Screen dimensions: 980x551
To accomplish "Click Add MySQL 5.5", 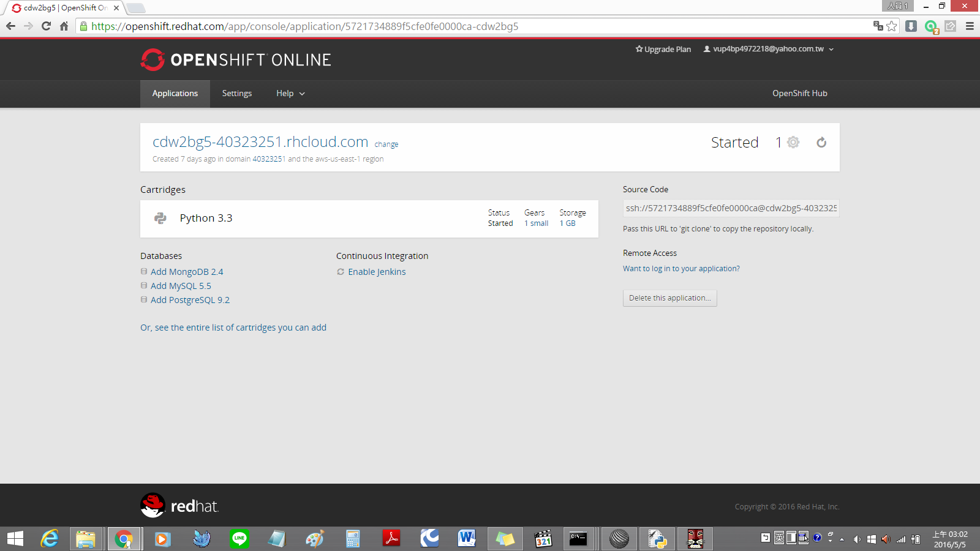I will coord(181,286).
